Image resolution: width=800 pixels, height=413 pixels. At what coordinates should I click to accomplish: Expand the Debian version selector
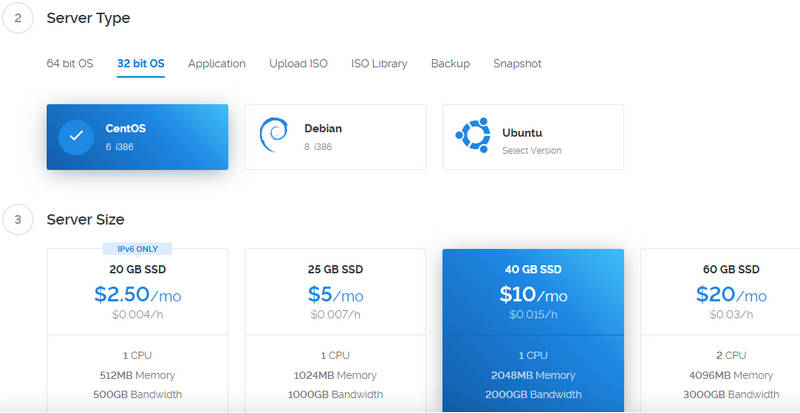318,146
